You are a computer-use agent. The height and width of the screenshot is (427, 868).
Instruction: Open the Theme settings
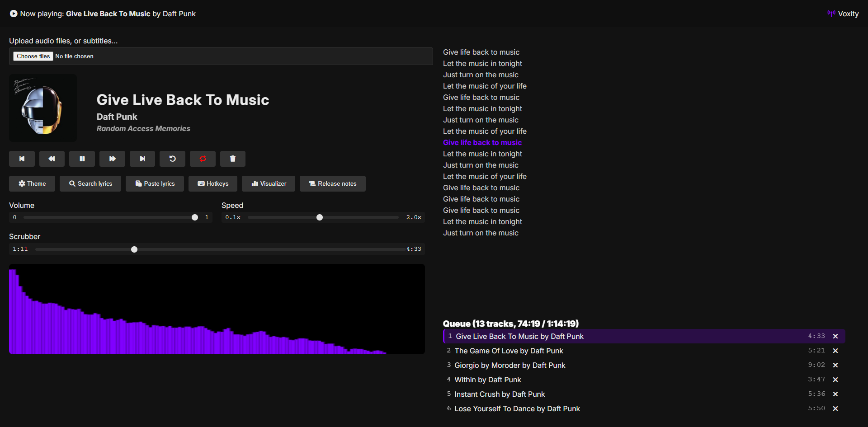click(32, 183)
